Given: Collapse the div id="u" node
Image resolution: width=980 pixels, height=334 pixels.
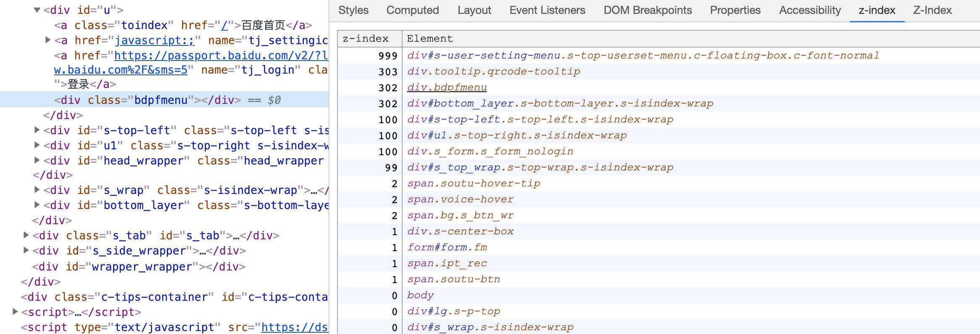Looking at the screenshot, I should [37, 10].
